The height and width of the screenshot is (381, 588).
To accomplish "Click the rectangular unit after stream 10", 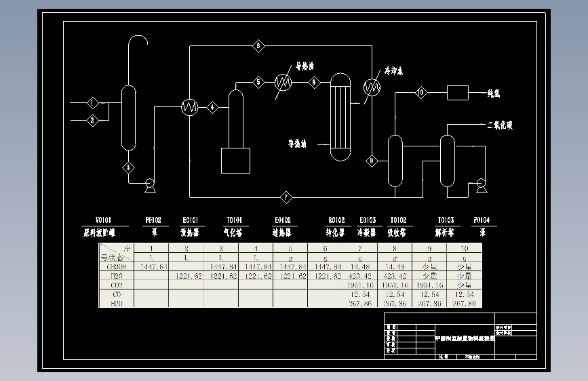I will pos(458,93).
